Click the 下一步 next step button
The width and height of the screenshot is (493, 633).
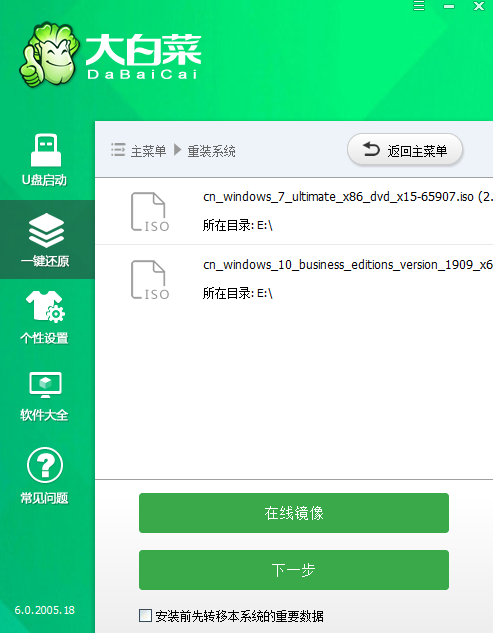click(294, 570)
